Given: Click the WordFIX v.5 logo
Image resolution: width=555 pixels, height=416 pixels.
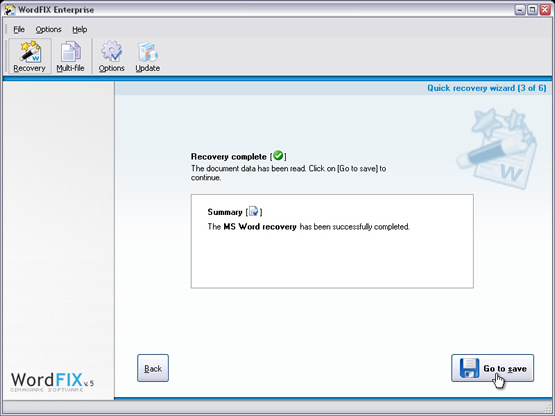Looking at the screenshot, I should [x=52, y=382].
